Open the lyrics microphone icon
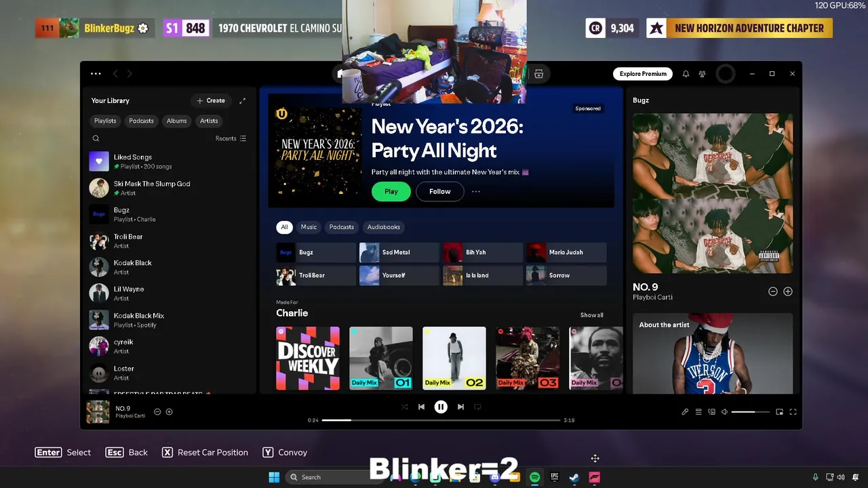The width and height of the screenshot is (868, 488). 685,412
